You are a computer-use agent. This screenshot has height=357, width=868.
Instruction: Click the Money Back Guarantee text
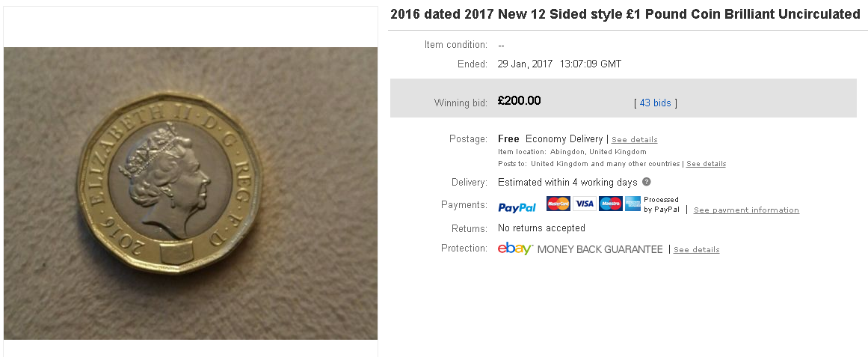[x=600, y=249]
